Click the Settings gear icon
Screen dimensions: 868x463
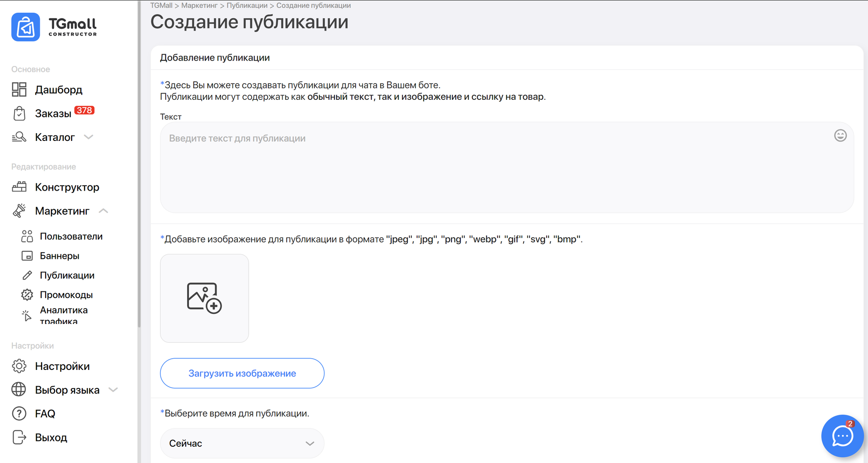pos(19,366)
